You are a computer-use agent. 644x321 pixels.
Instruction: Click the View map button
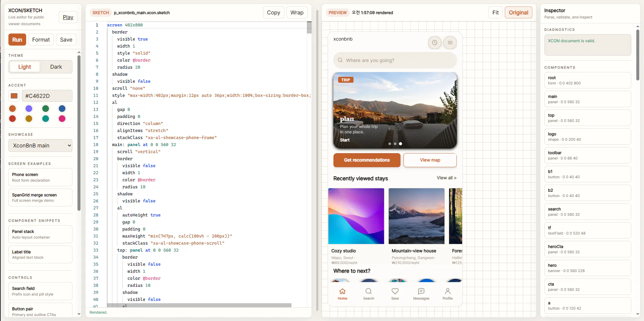[430, 160]
